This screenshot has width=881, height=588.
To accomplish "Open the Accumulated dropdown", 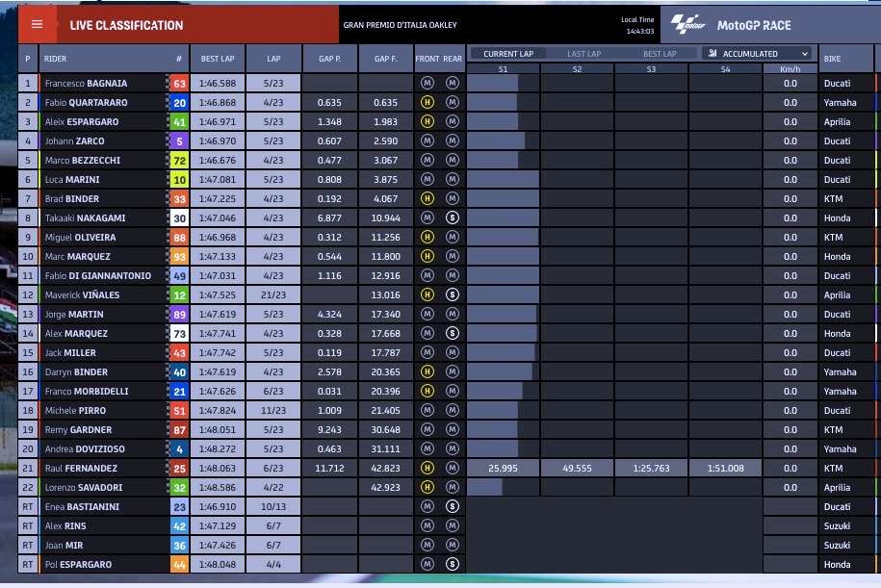I will click(x=757, y=54).
